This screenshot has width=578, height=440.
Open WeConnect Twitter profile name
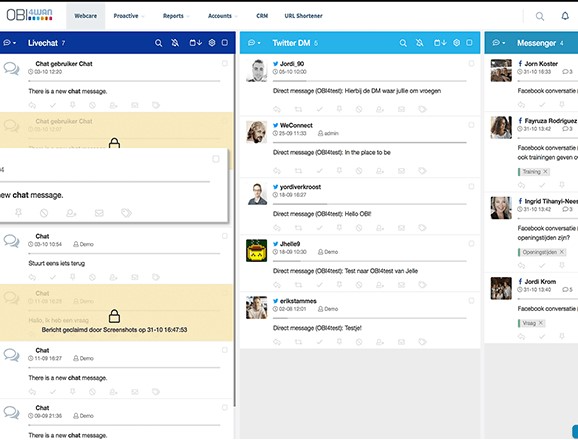[x=296, y=125]
